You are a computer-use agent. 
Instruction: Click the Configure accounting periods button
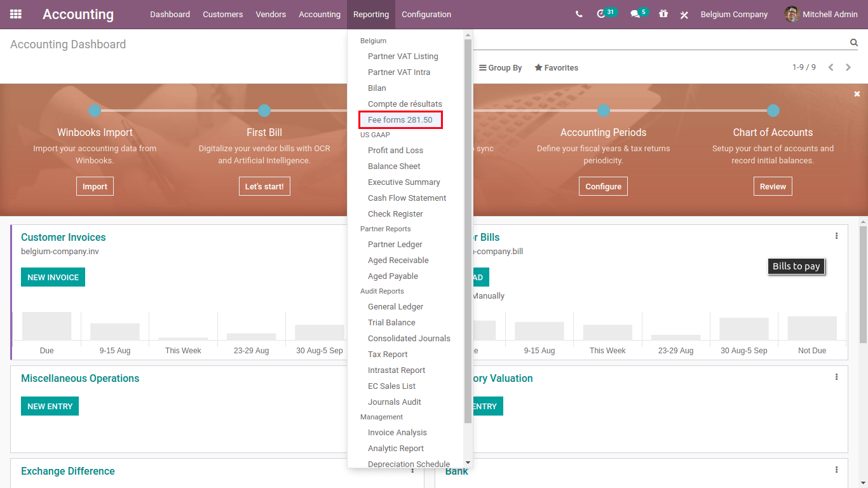coord(604,186)
